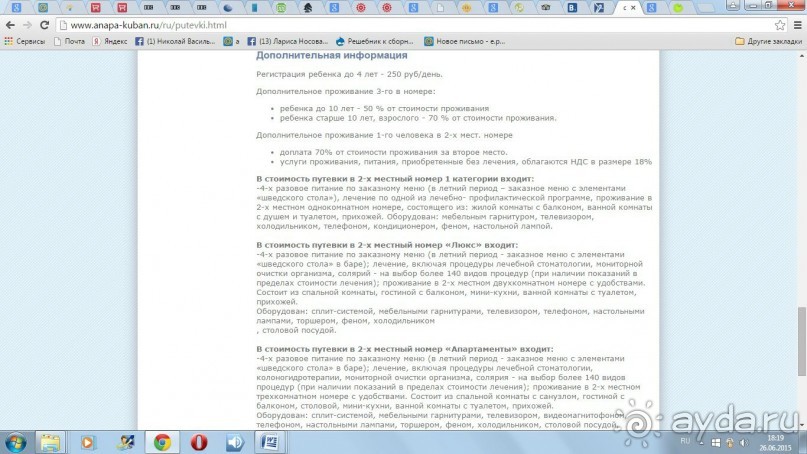807x454 pixels.
Task: Click the browser forward arrow
Action: click(27, 25)
